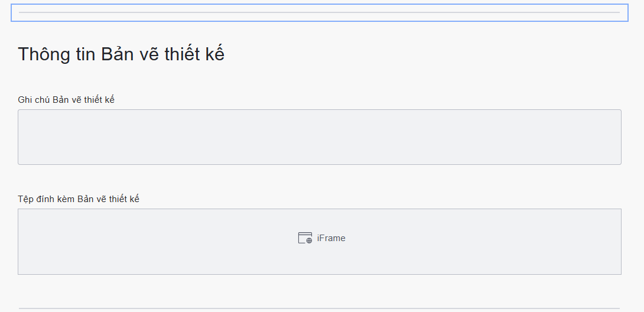Click the border of the iFrame box
This screenshot has width=644, height=312.
(x=319, y=209)
